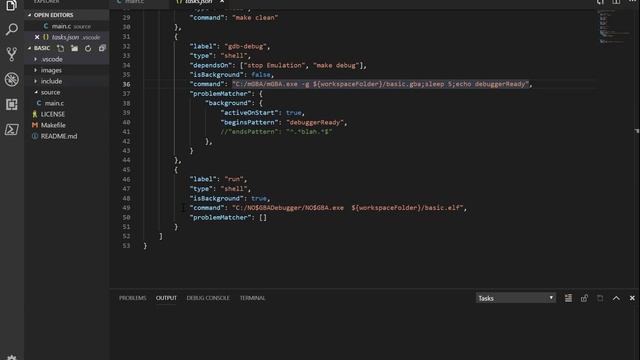Switch to the Terminal tab
The image size is (640, 360).
(x=253, y=298)
